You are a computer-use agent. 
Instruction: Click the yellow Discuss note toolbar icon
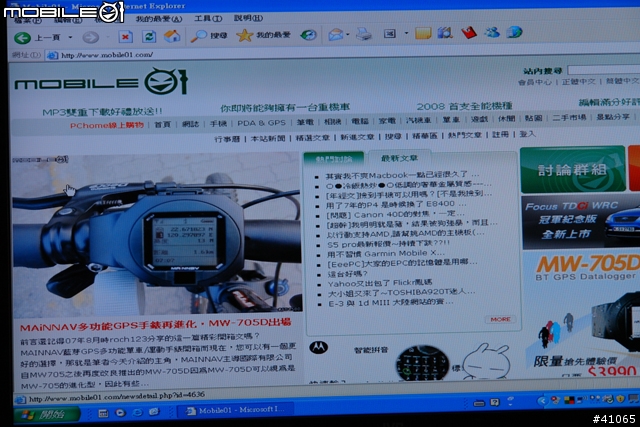click(423, 33)
